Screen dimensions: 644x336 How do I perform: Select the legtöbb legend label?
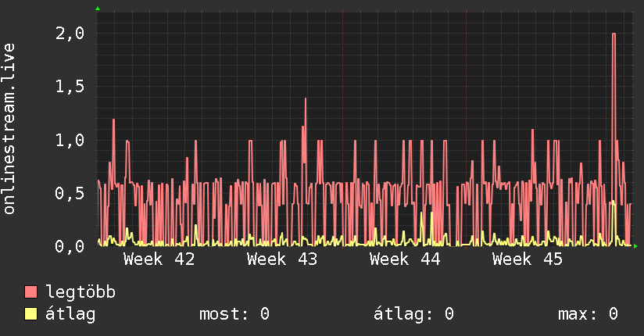[x=80, y=291]
